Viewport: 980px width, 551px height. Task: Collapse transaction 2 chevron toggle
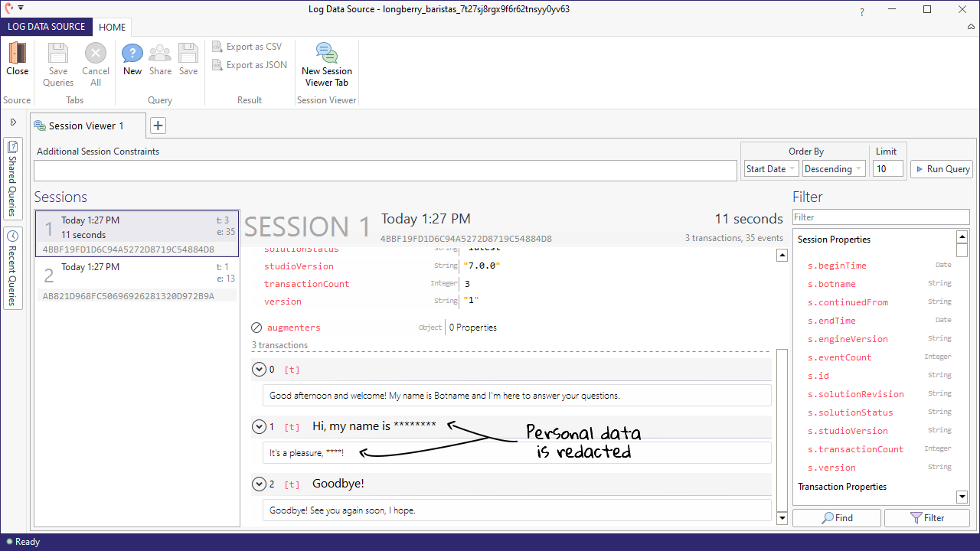point(259,484)
